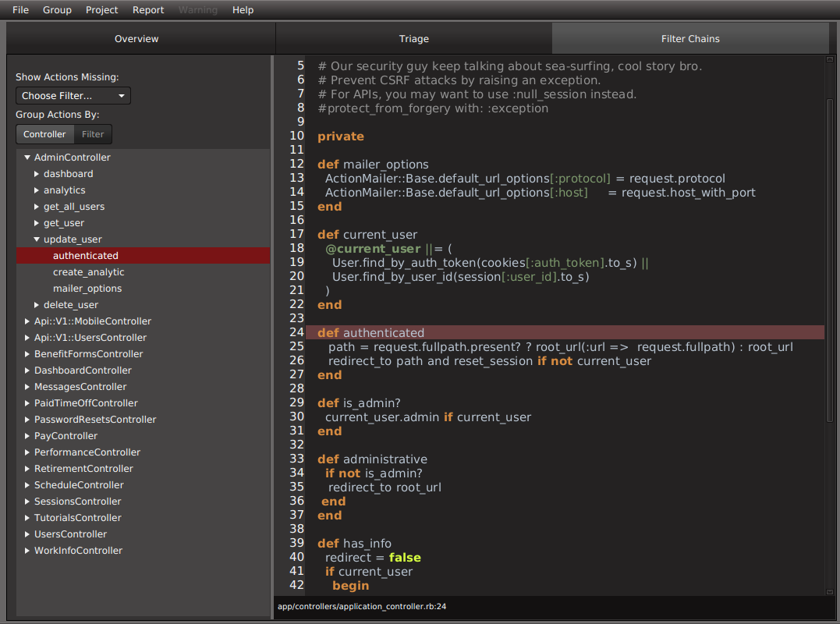
Task: Switch grouping to Filter
Action: tap(93, 134)
